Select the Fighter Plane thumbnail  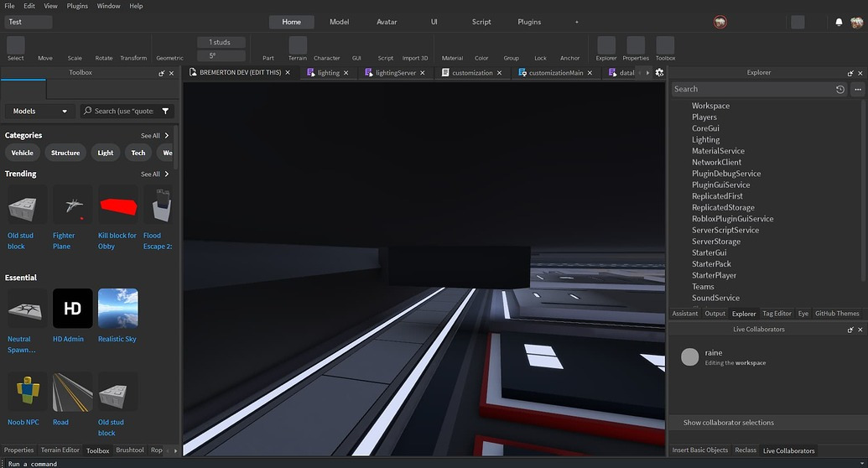coord(72,206)
